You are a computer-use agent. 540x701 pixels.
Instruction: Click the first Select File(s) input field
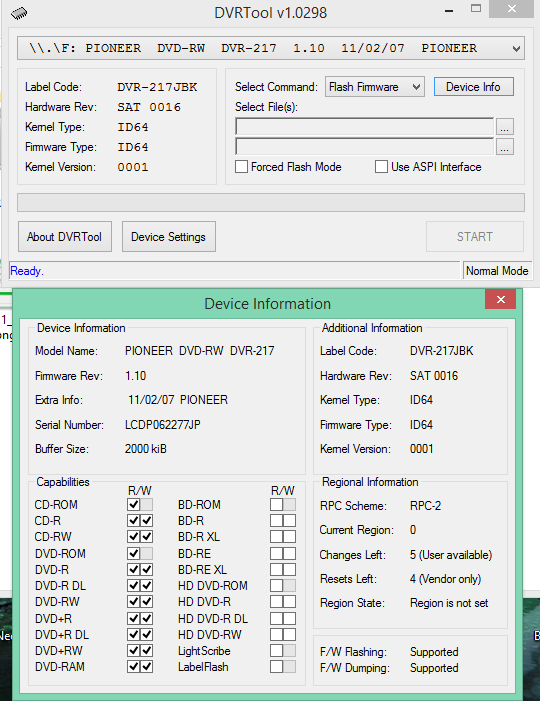pos(365,127)
